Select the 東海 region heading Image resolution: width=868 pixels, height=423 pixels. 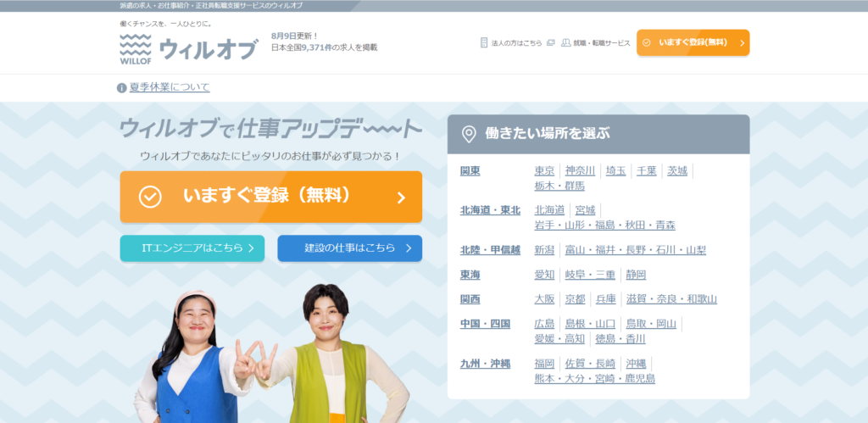(x=470, y=276)
